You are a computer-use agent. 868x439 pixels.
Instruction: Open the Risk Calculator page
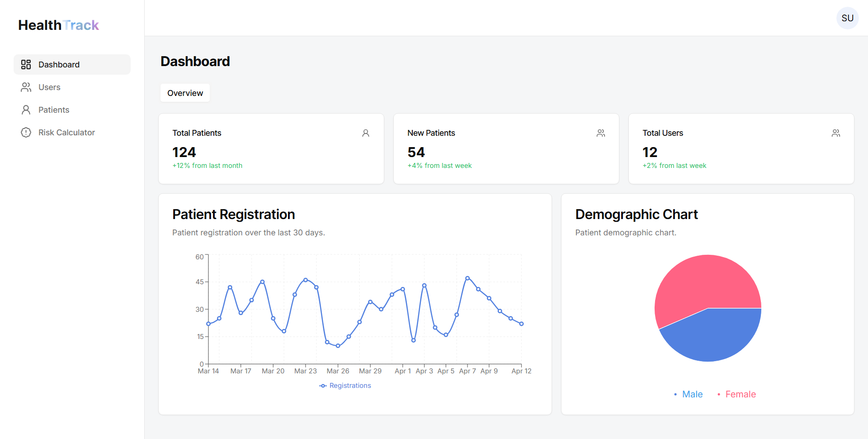66,133
